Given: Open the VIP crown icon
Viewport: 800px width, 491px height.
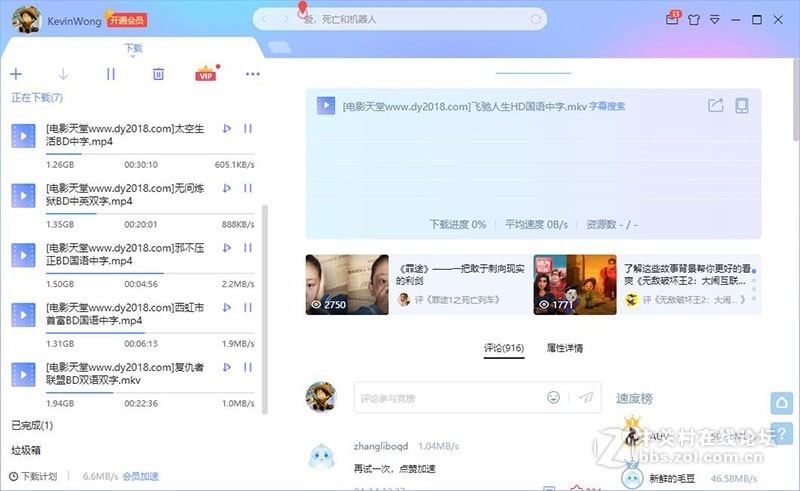Looking at the screenshot, I should [206, 73].
